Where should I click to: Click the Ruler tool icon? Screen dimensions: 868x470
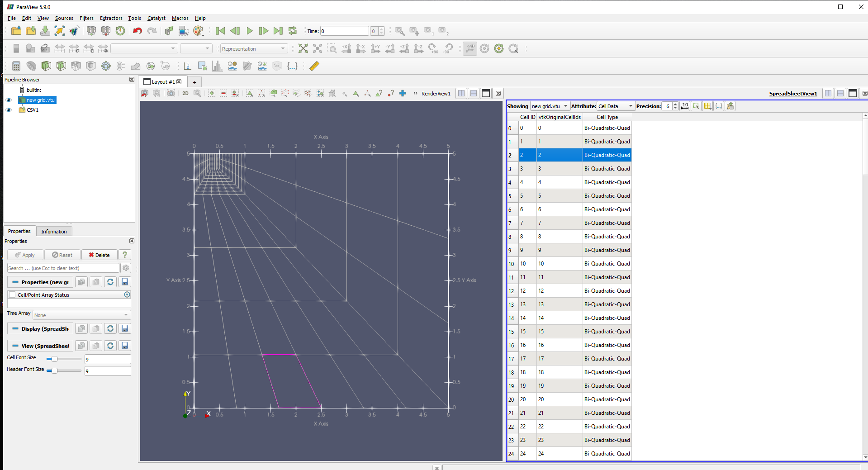[314, 66]
